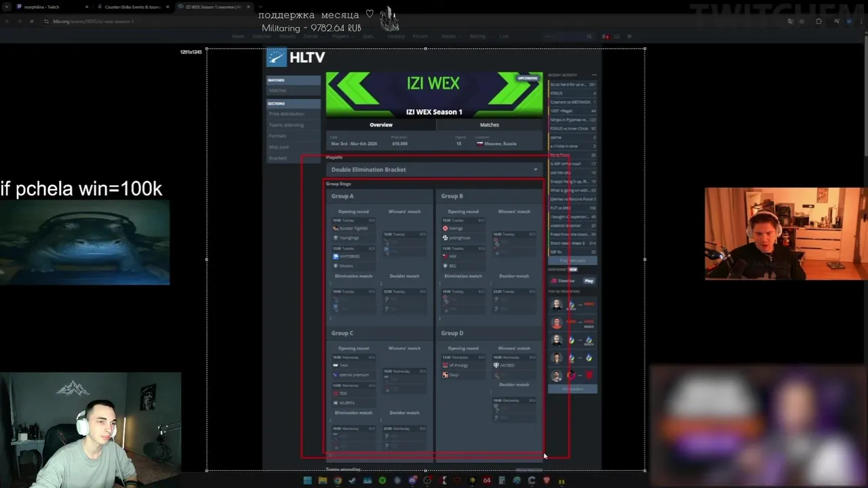Open File Explorer from the taskbar

(322, 481)
